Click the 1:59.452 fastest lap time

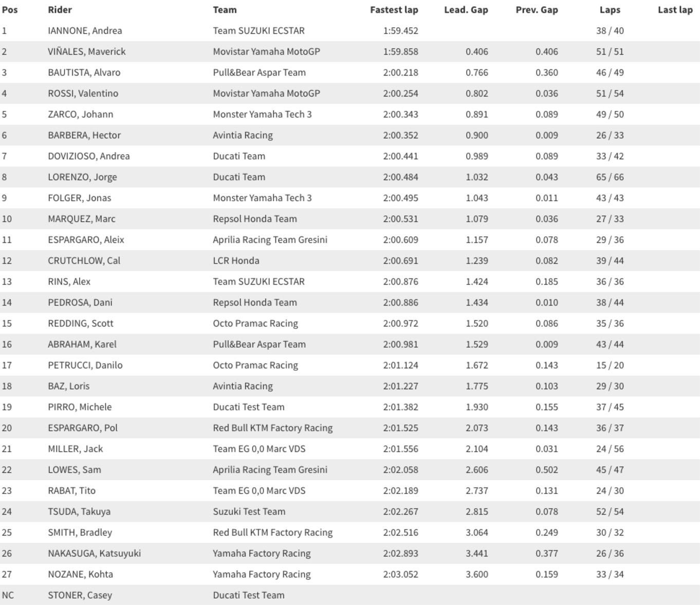coord(400,31)
